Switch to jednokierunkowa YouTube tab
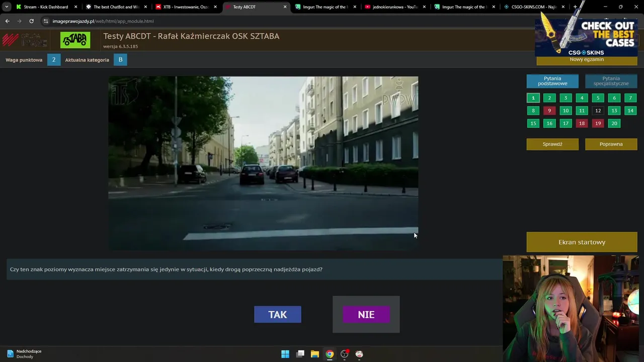 coord(394,7)
